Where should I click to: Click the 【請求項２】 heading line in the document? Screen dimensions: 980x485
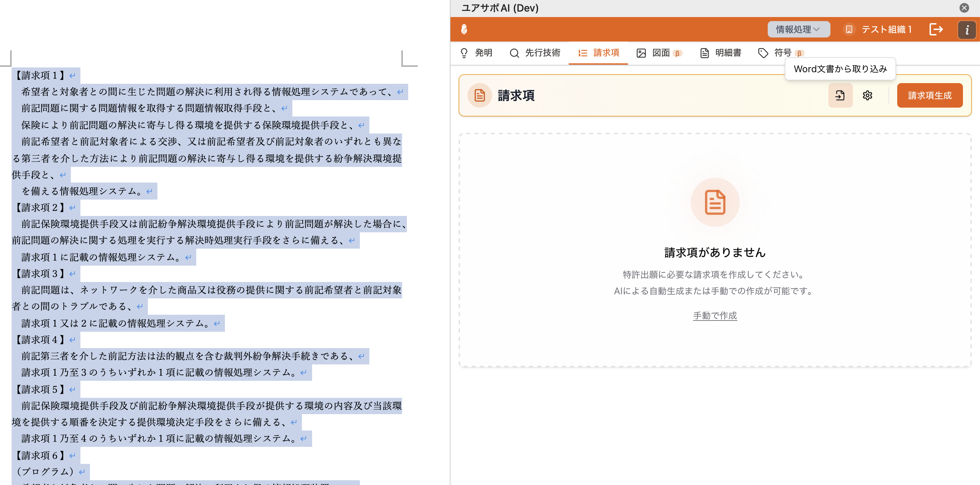[40, 207]
